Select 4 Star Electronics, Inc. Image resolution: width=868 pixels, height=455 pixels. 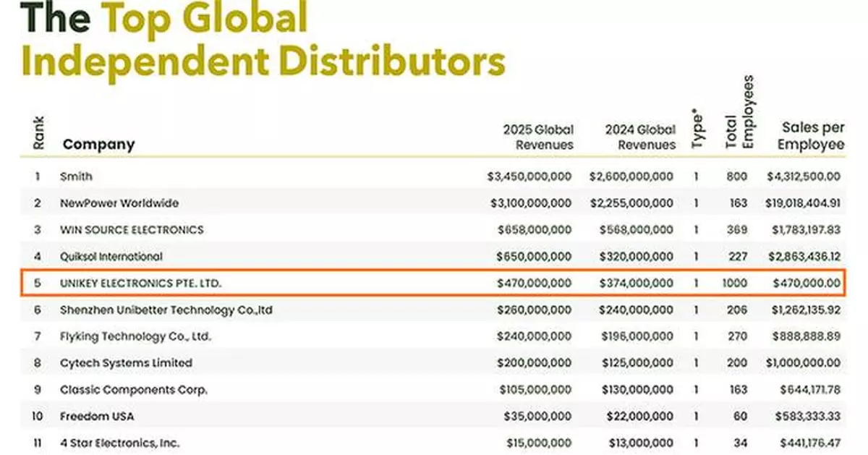pos(120,443)
